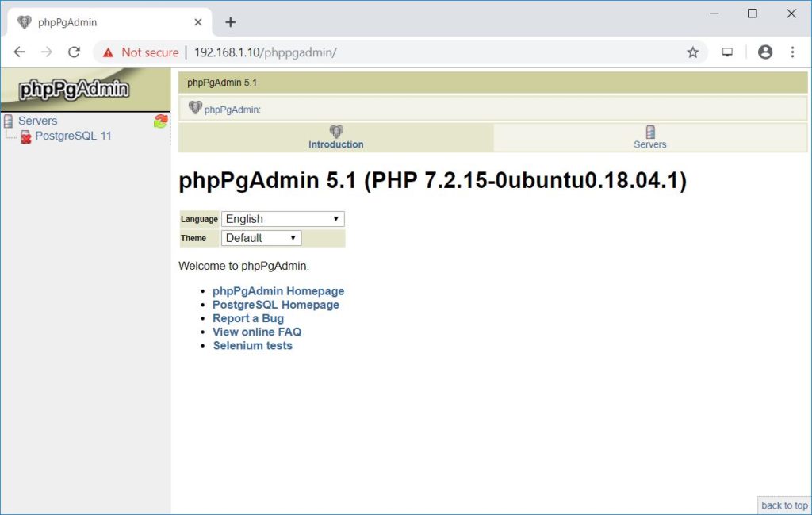Click the 'phpPgAdmin 5.1' top bar text
812x515 pixels.
(222, 83)
